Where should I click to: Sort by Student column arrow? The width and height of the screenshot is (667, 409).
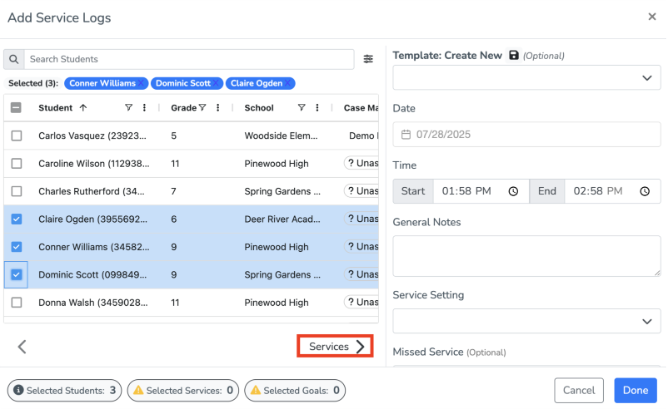[83, 108]
